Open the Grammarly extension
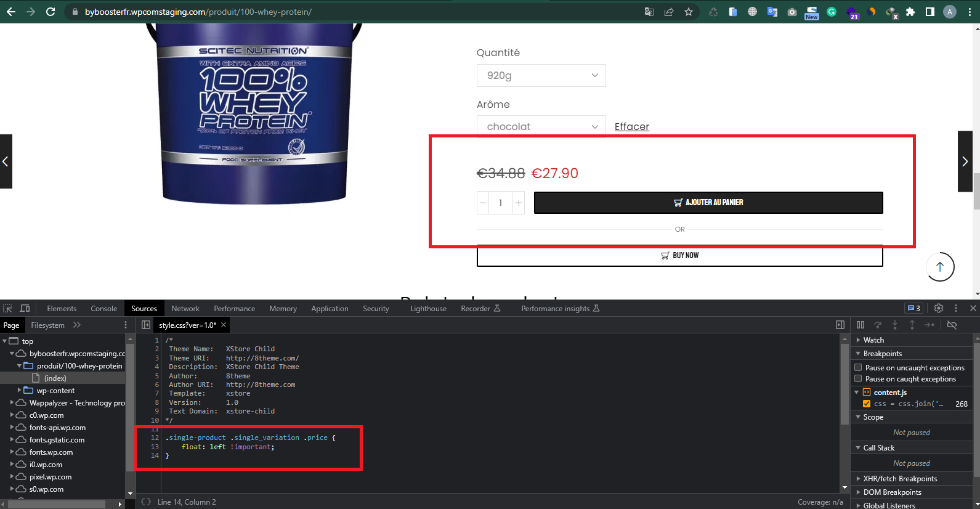980x509 pixels. click(x=832, y=12)
